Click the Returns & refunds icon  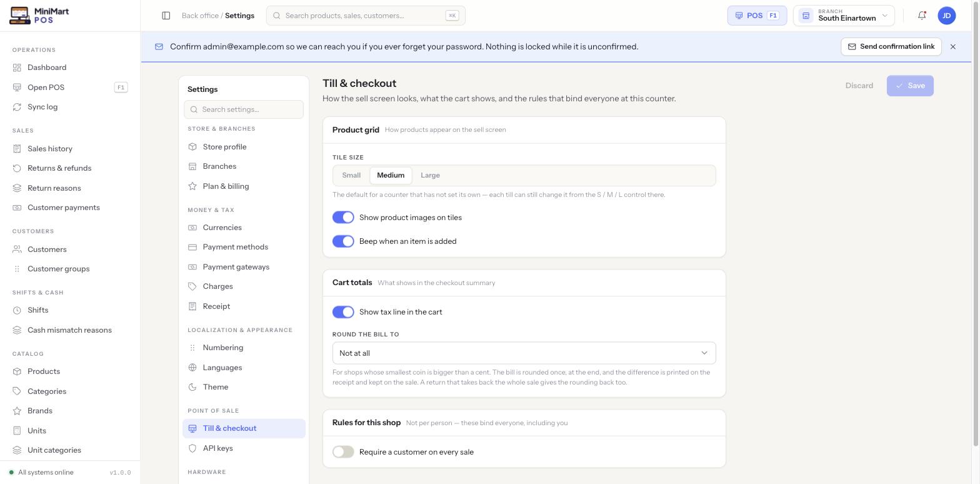[x=17, y=168]
